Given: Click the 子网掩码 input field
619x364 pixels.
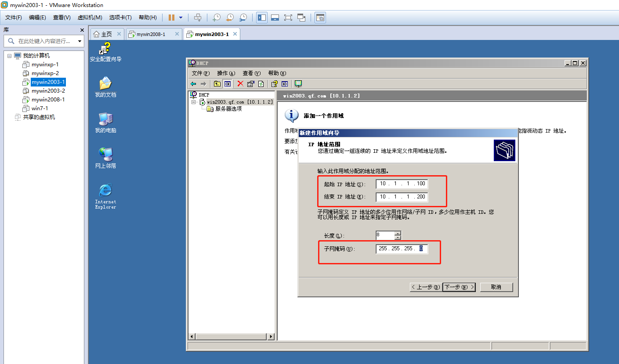Looking at the screenshot, I should click(402, 249).
